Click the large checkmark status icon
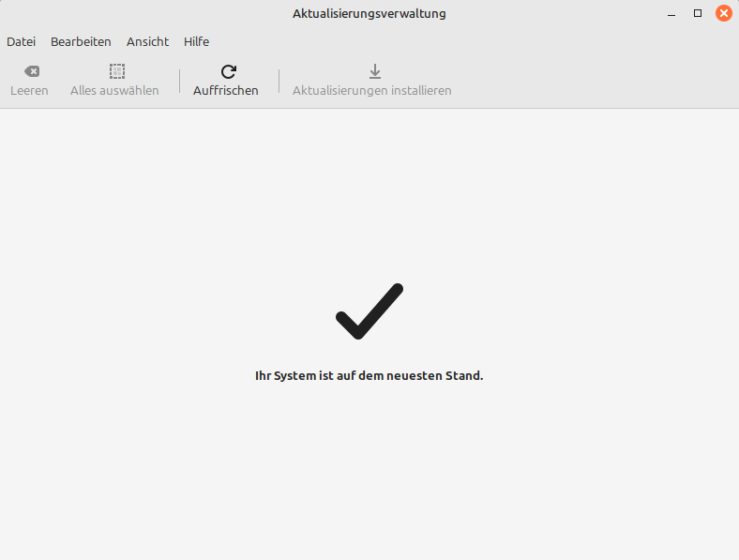The height and width of the screenshot is (560, 739). coord(369,310)
